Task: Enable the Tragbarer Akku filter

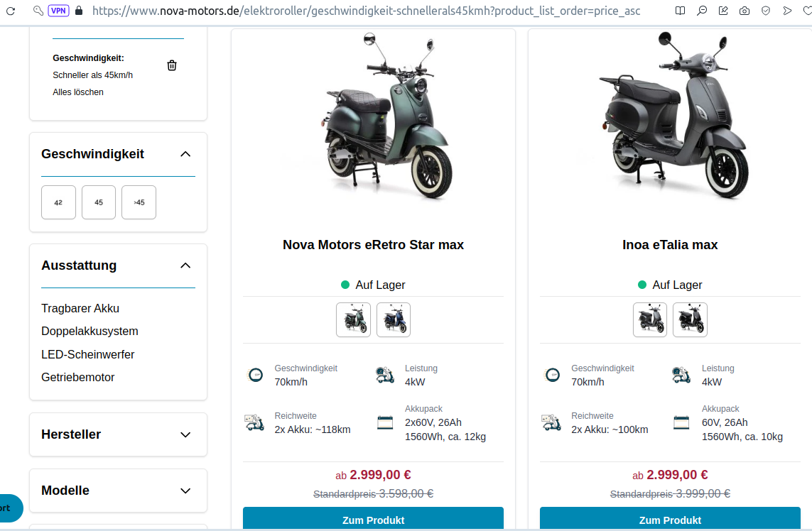Action: (80, 308)
